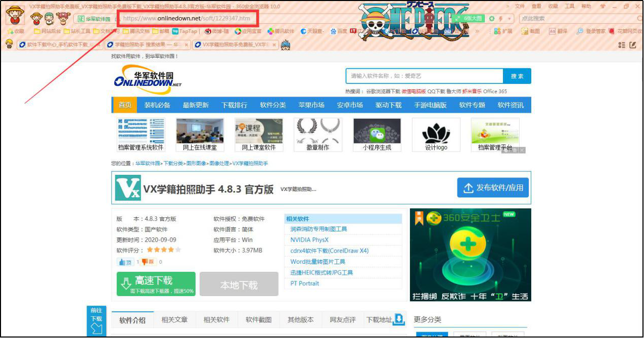The image size is (644, 338).
Task: Click the 下载地址 download arrow icon
Action: pos(399,319)
